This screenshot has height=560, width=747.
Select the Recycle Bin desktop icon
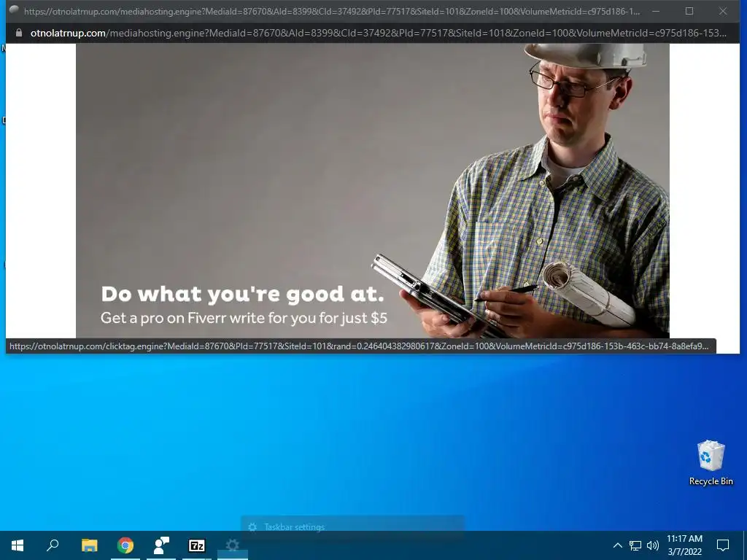click(x=711, y=463)
